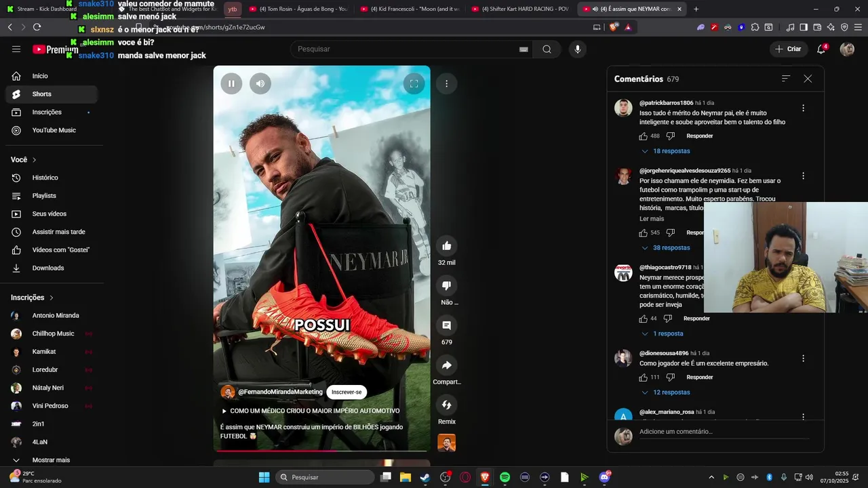The image size is (868, 488).
Task: Go to the YouTube Premium home logo
Action: 56,49
